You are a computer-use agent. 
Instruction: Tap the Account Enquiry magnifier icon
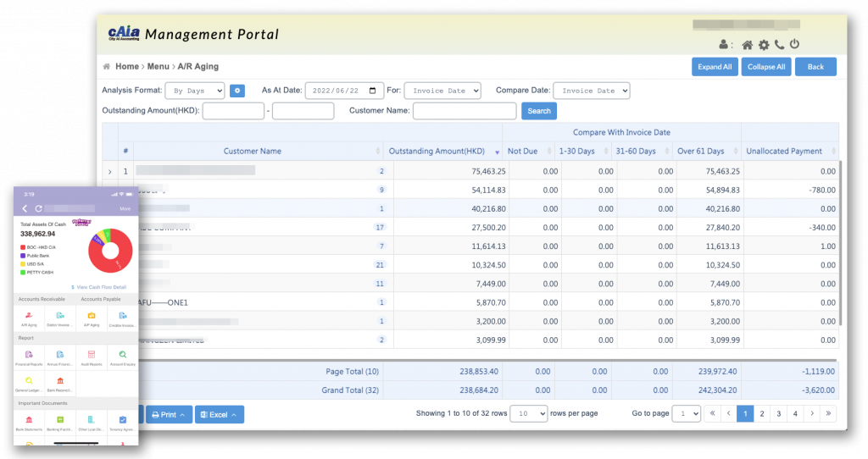pos(122,357)
